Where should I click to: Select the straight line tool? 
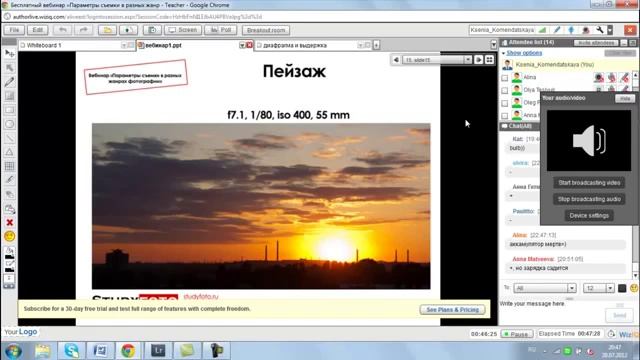point(9,138)
